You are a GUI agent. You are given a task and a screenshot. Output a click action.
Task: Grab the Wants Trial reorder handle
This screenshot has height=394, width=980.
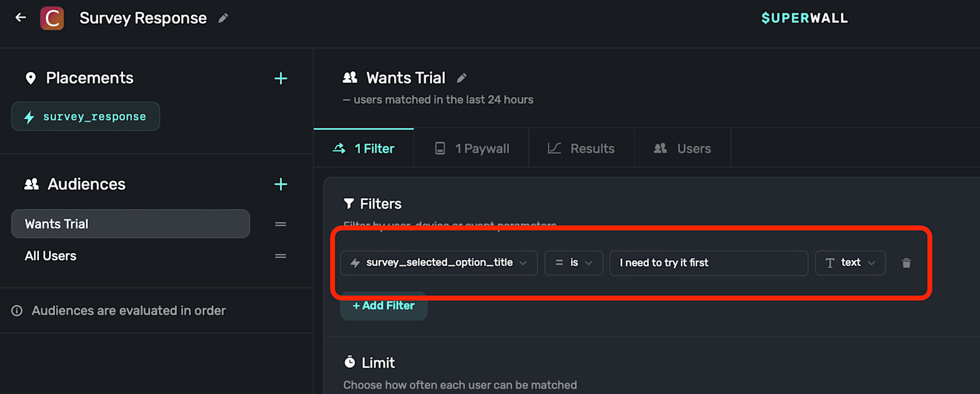tap(280, 224)
